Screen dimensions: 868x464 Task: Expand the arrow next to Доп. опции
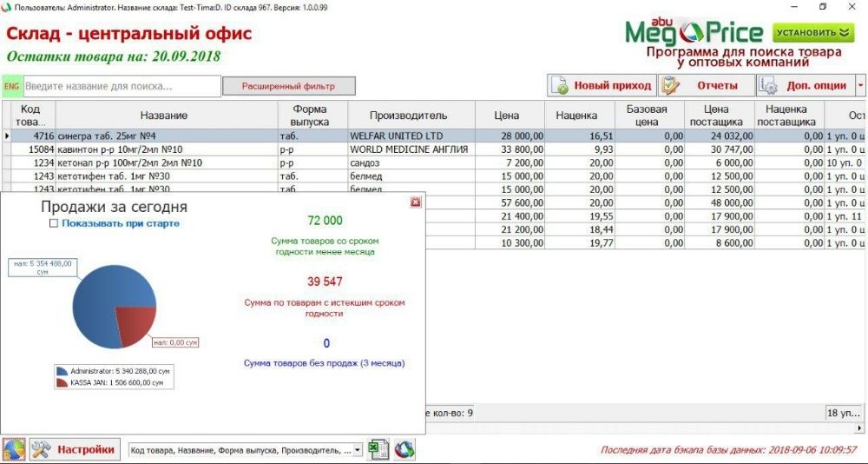[860, 86]
